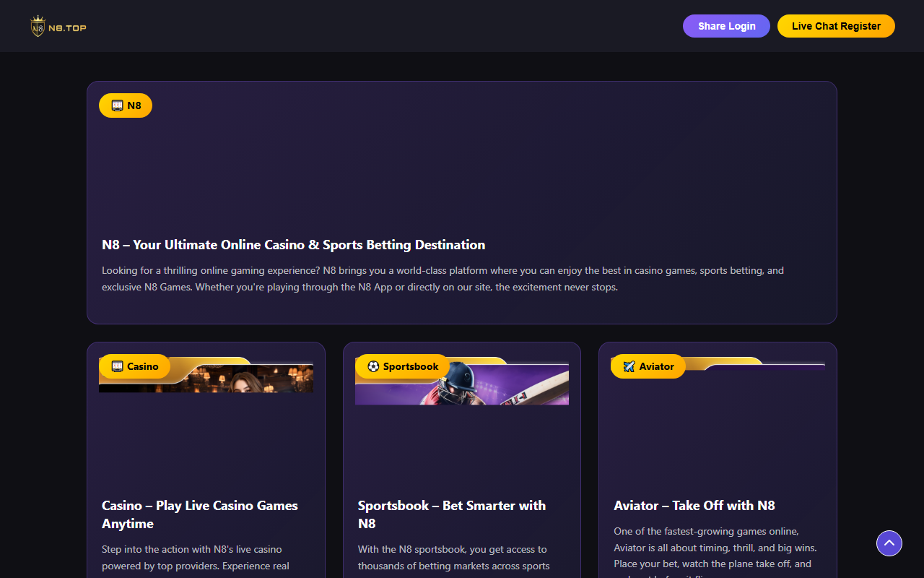Viewport: 924px width, 578px height.
Task: Open the Share Login button
Action: coord(726,26)
